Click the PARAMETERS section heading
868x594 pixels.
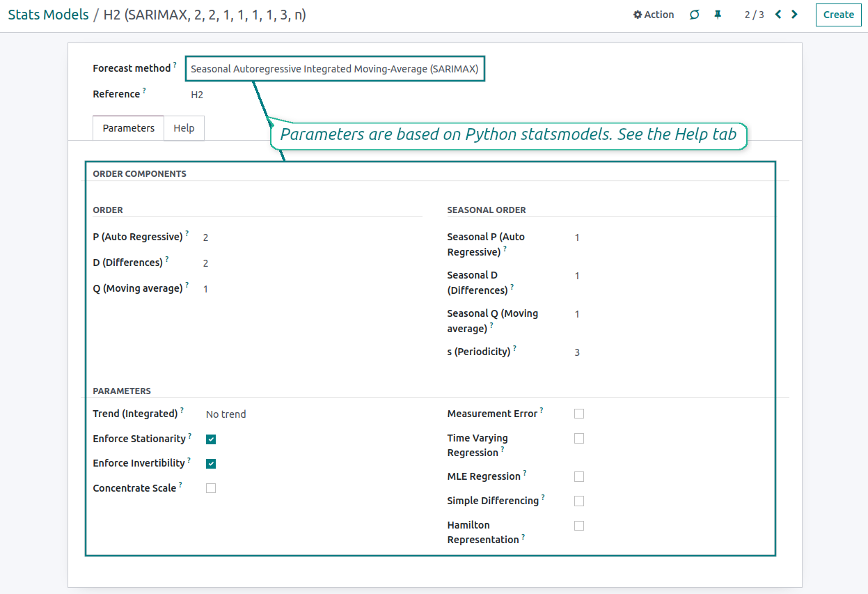click(x=122, y=391)
